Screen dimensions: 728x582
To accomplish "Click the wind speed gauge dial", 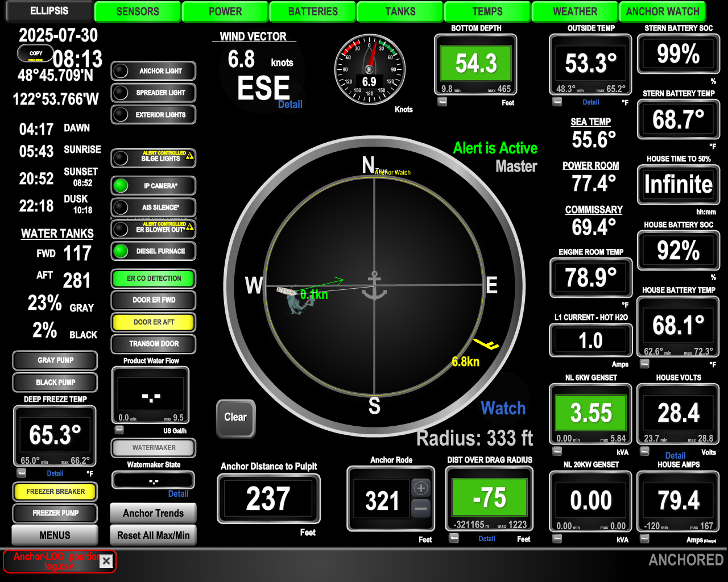I will pyautogui.click(x=370, y=69).
